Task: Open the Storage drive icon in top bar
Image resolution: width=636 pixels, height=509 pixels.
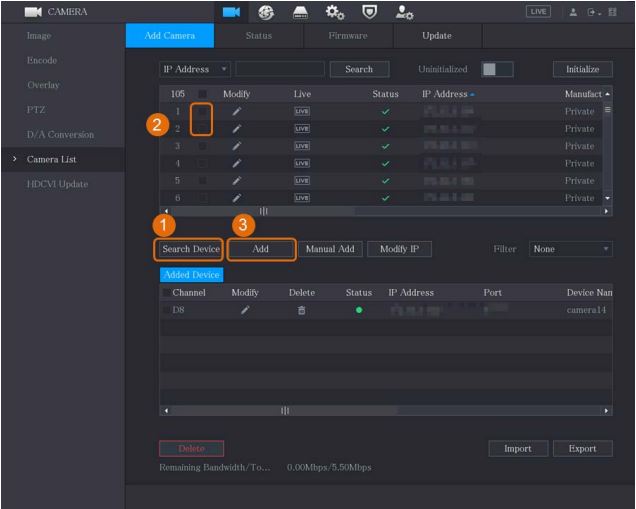Action: click(x=301, y=13)
